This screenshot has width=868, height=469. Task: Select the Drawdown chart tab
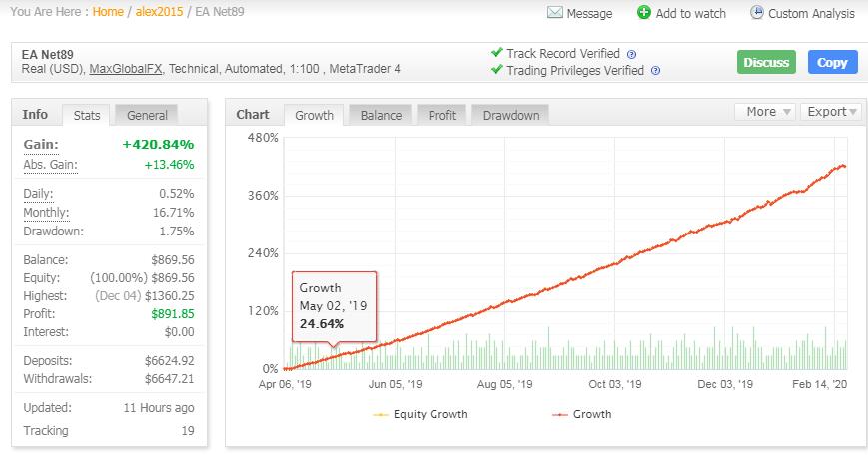(510, 115)
